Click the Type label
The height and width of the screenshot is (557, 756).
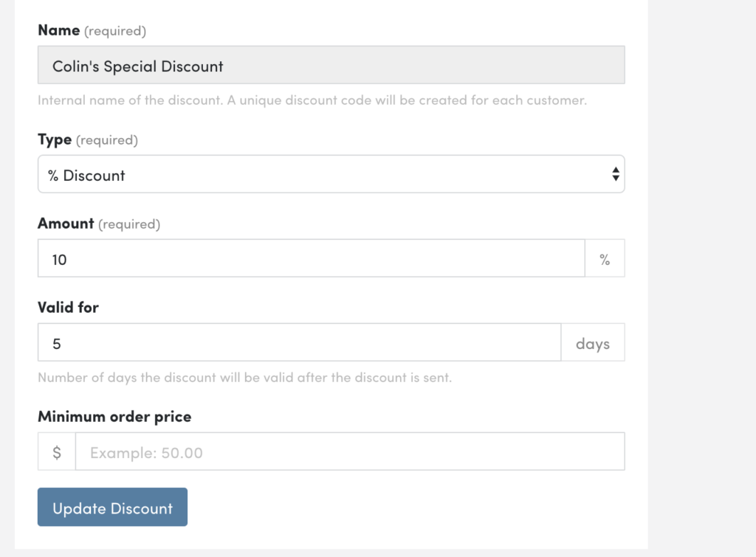(x=55, y=139)
